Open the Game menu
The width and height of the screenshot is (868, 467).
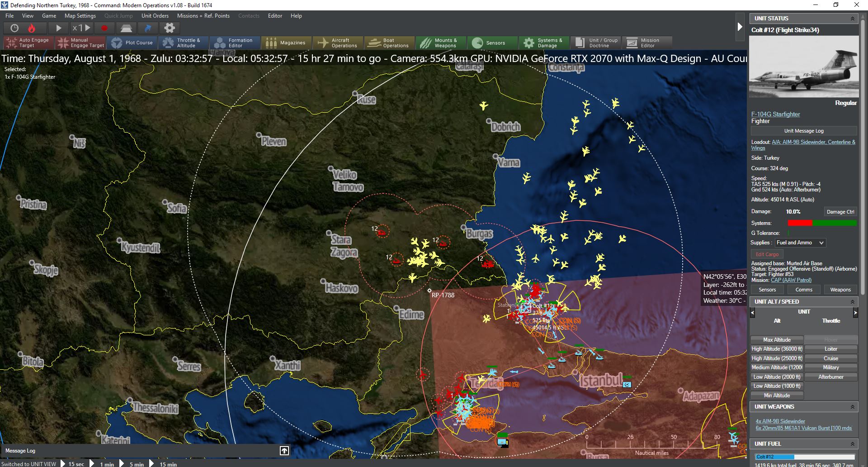(49, 16)
